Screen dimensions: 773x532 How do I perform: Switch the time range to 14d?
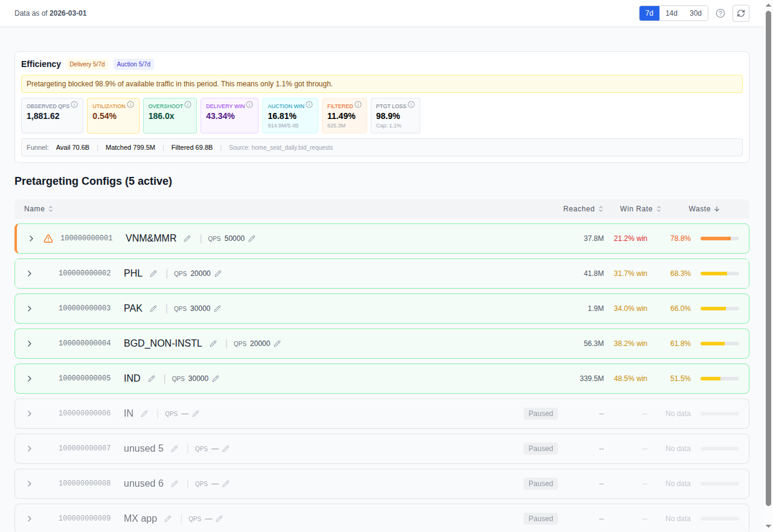(x=671, y=13)
